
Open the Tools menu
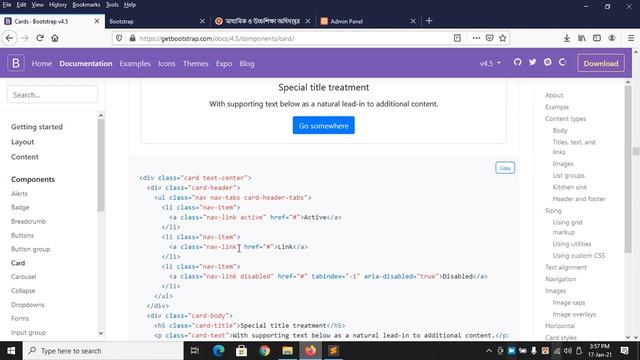tap(112, 5)
